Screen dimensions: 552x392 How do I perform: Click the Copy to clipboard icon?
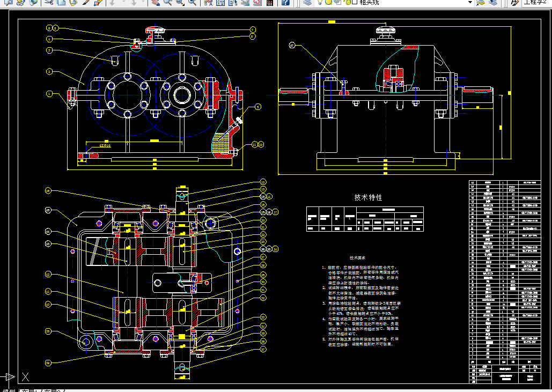point(61,3)
